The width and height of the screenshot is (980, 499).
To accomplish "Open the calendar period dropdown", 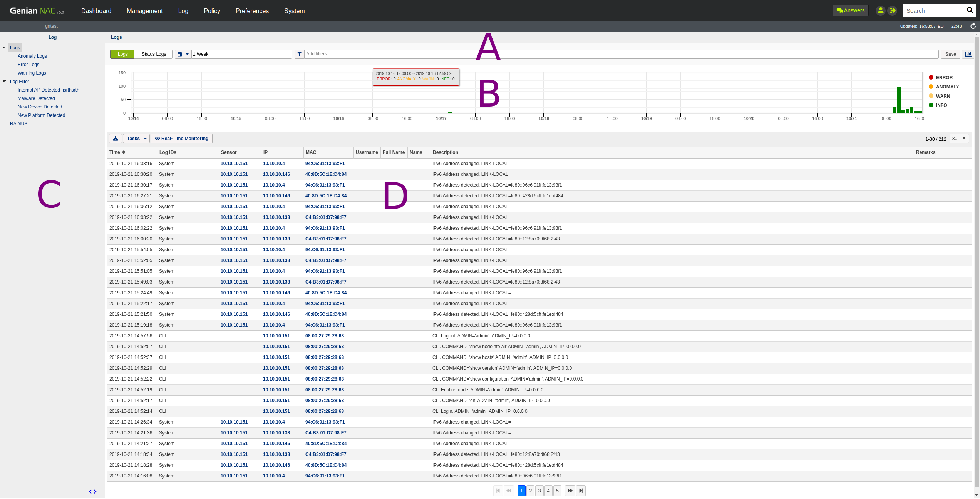I will (183, 54).
